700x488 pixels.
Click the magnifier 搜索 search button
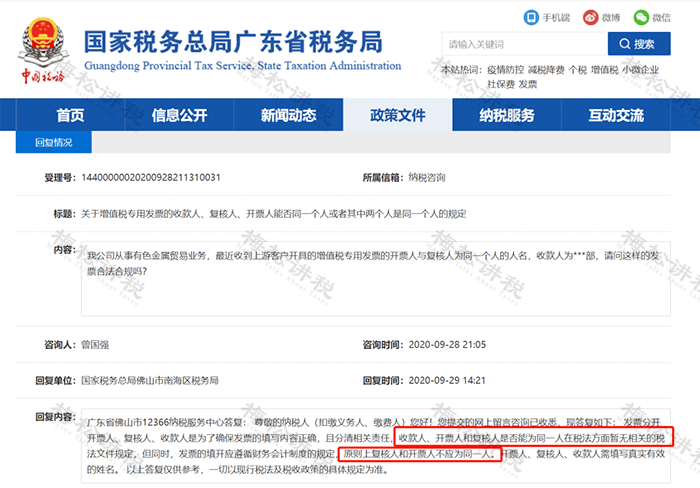point(639,44)
